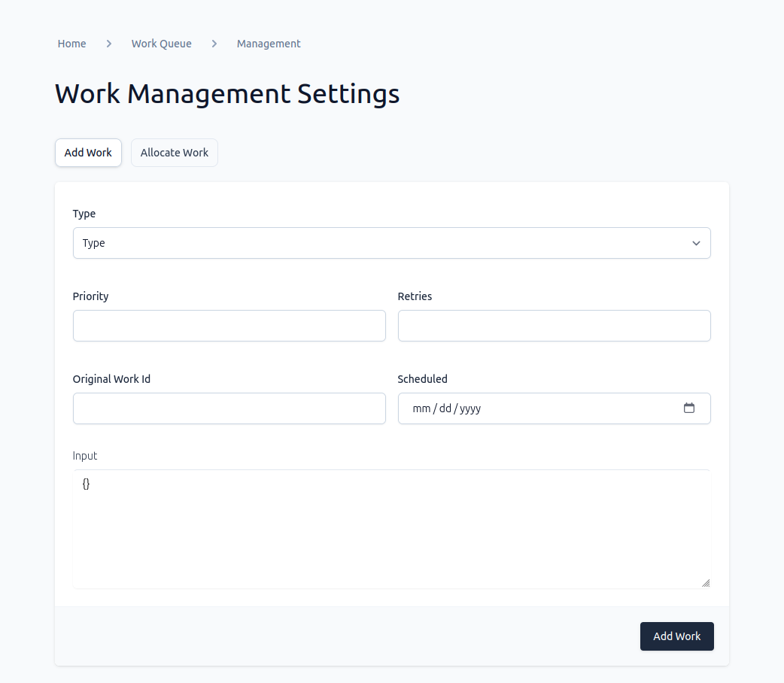Click the Retries label

[415, 296]
